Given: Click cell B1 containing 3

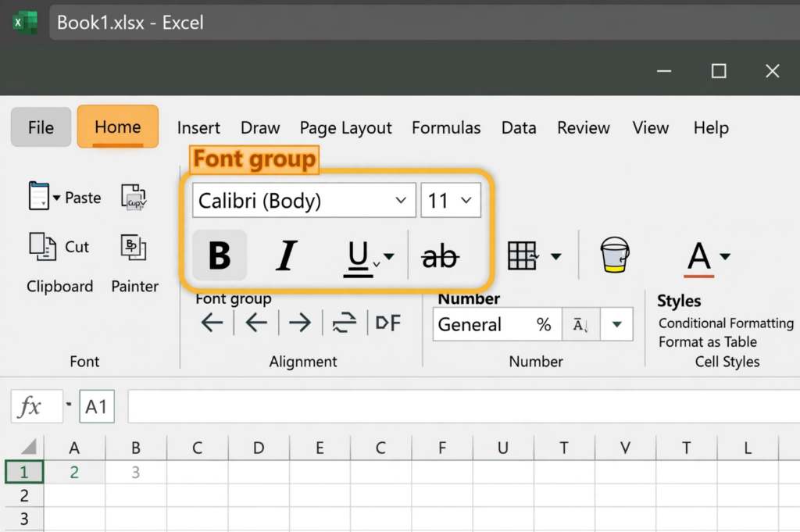Looking at the screenshot, I should click(x=136, y=472).
